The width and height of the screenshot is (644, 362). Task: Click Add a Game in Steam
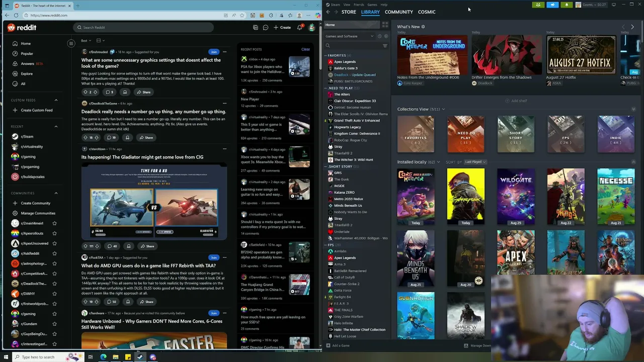click(338, 345)
